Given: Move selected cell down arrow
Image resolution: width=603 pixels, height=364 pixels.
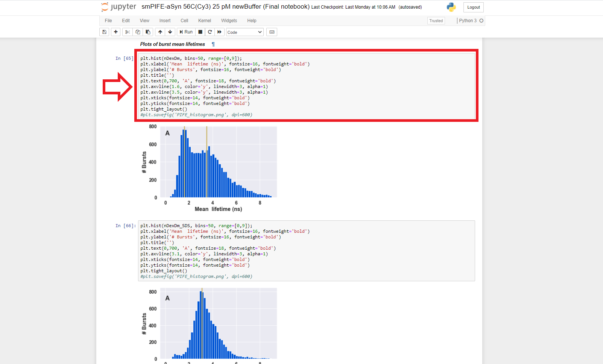Looking at the screenshot, I should pyautogui.click(x=170, y=32).
